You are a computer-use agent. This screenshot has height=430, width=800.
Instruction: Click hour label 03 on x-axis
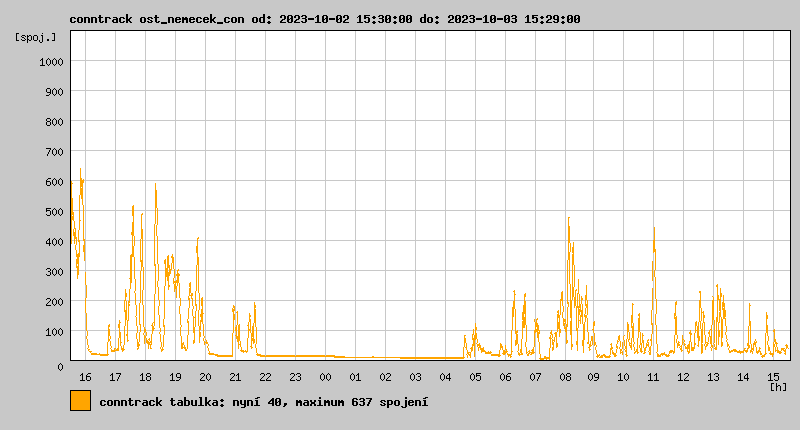point(415,377)
